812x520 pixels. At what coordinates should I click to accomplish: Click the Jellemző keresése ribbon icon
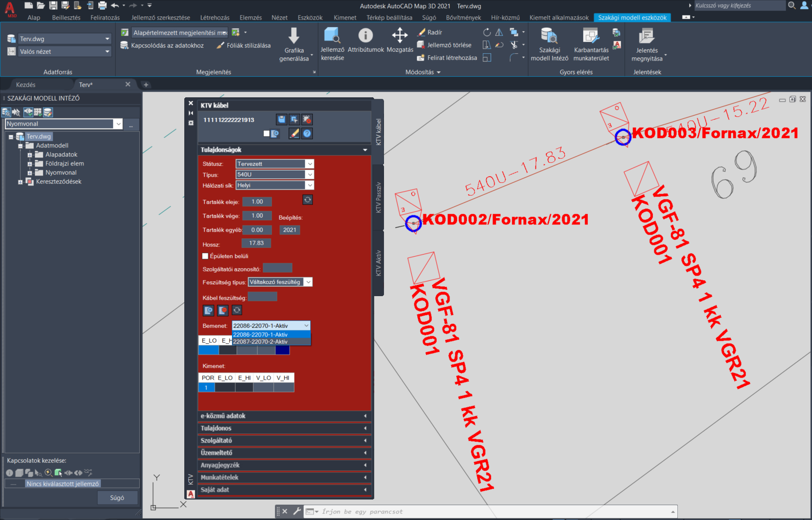(332, 35)
